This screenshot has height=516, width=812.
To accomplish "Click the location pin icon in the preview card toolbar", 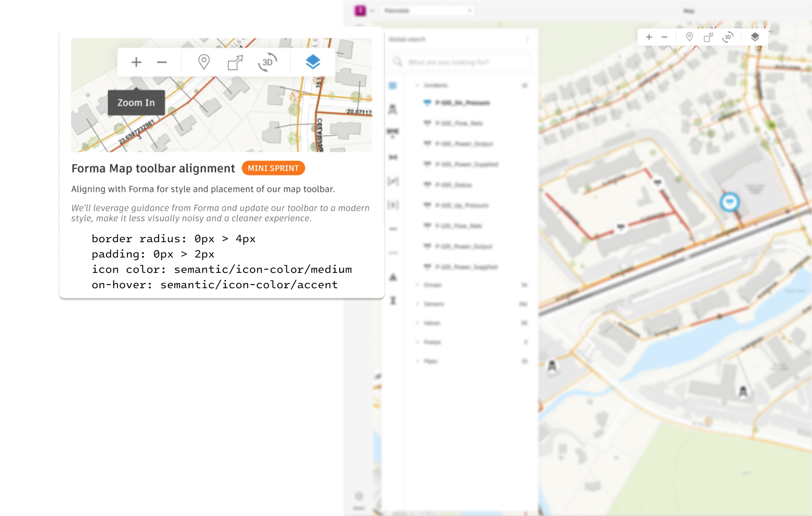I will [x=204, y=62].
